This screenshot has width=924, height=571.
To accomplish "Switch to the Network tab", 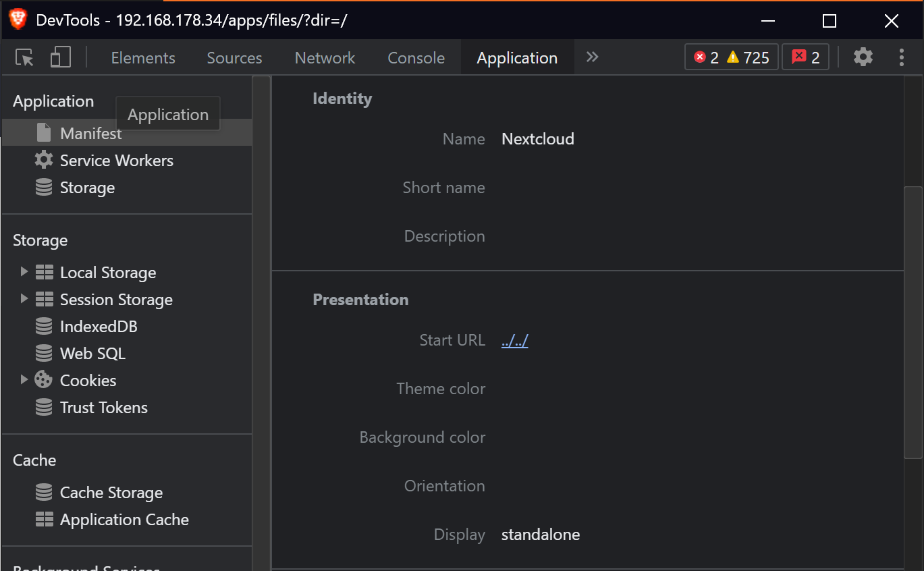I will [x=325, y=58].
